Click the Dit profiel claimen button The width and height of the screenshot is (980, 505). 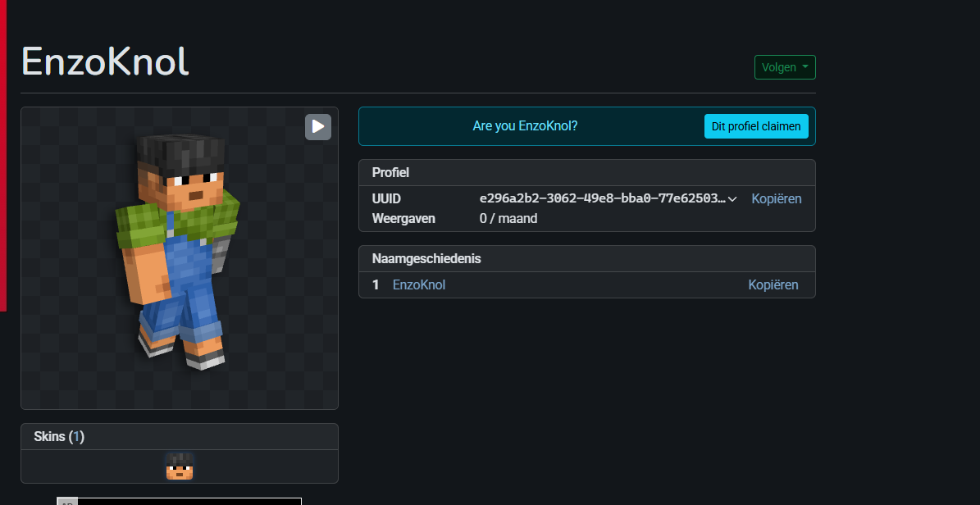[756, 126]
